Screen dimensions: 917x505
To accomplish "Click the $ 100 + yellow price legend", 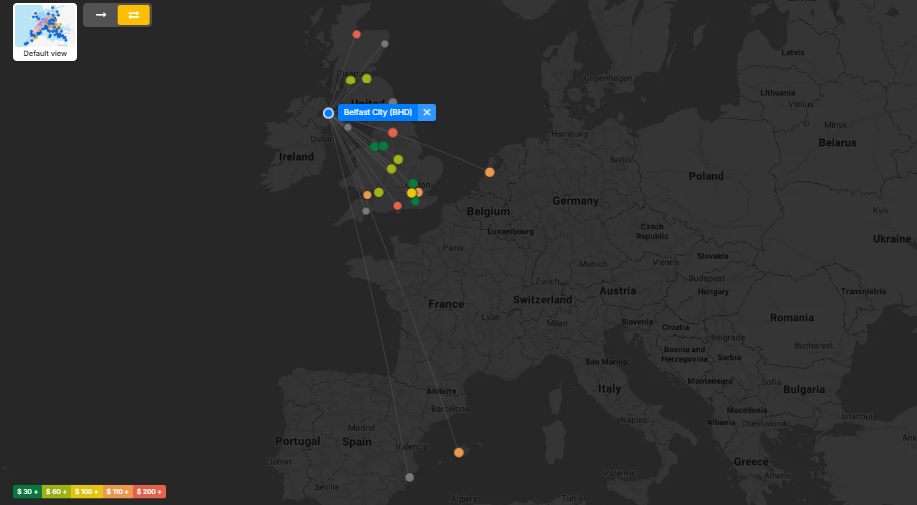I will tap(86, 491).
